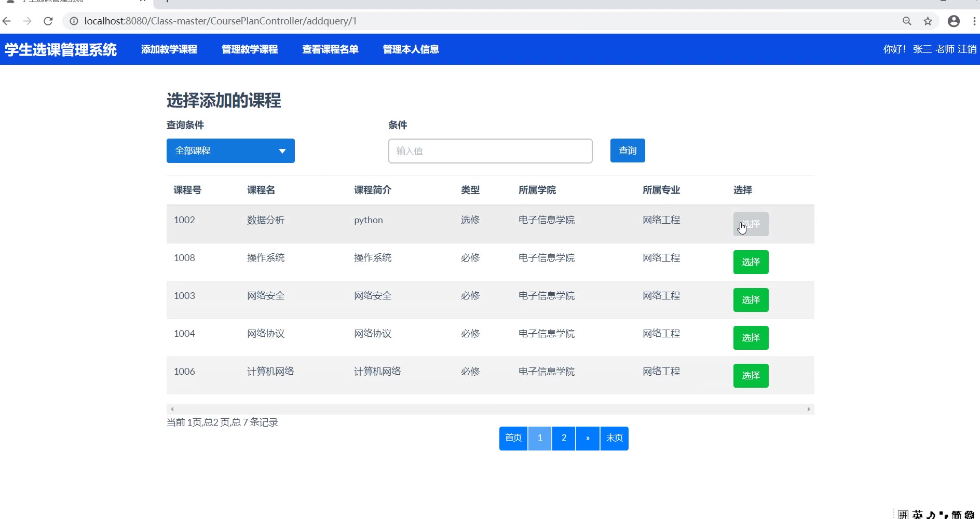Select course 1006 计算机网络

[751, 376]
